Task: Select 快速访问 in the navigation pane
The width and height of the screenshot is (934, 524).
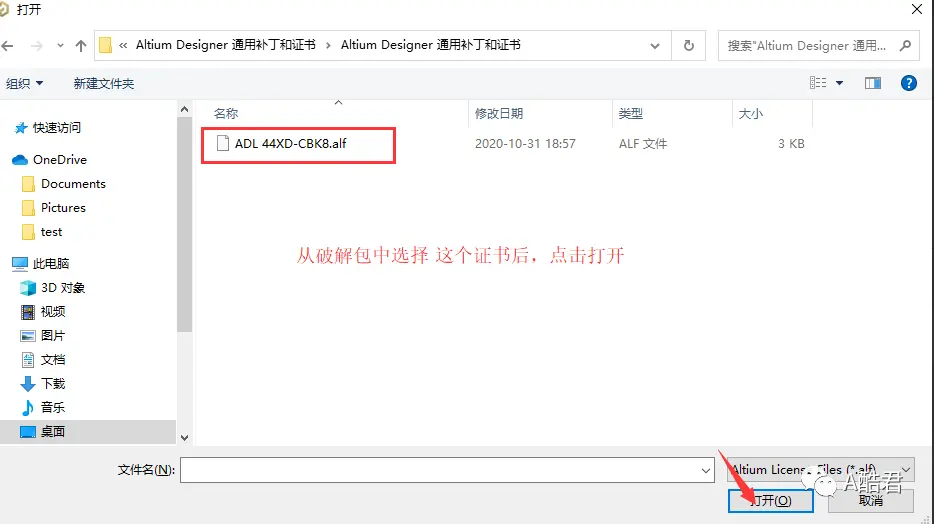Action: pos(57,127)
